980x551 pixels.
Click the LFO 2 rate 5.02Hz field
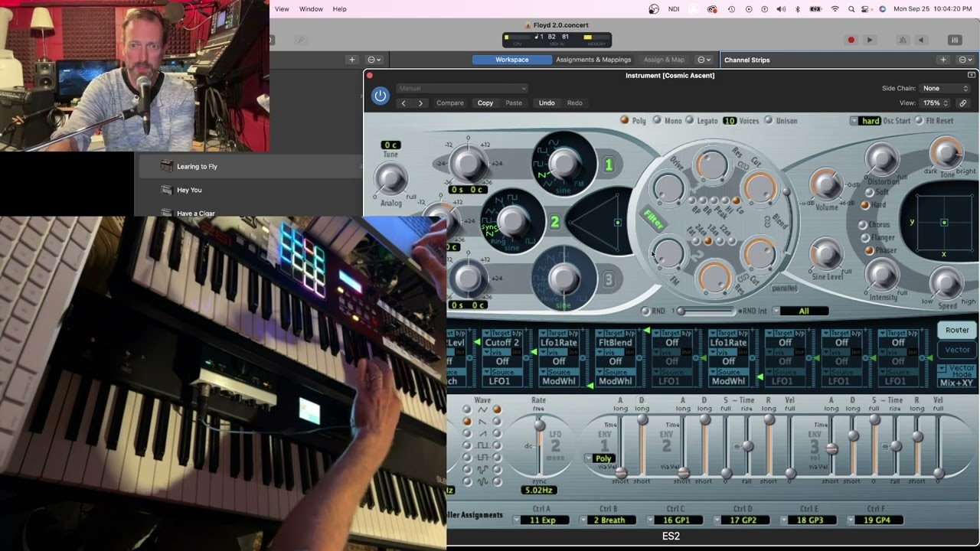tap(538, 490)
